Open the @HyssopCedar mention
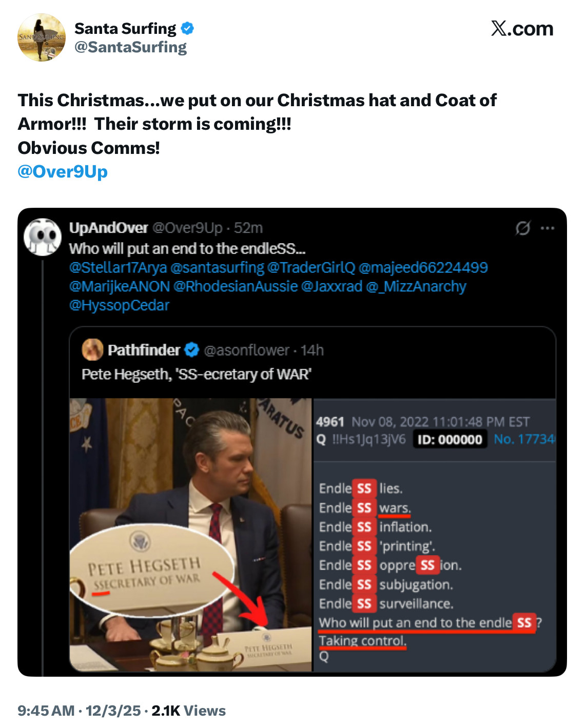The width and height of the screenshot is (586, 728). [x=119, y=305]
